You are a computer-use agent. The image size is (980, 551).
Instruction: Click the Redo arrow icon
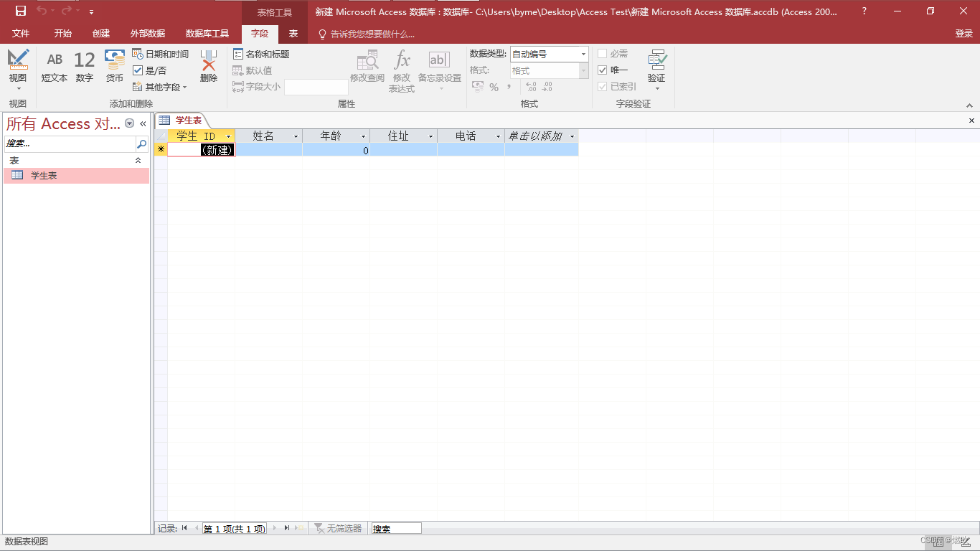coord(67,11)
